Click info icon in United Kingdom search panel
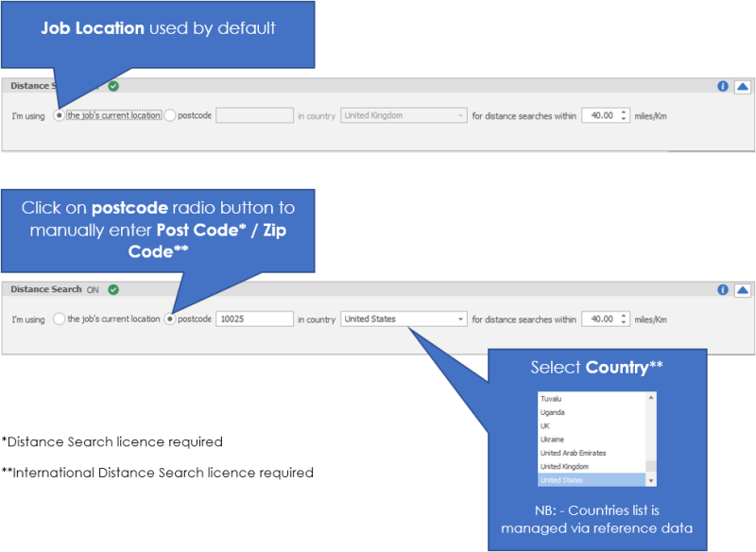This screenshot has height=552, width=756. (x=723, y=86)
